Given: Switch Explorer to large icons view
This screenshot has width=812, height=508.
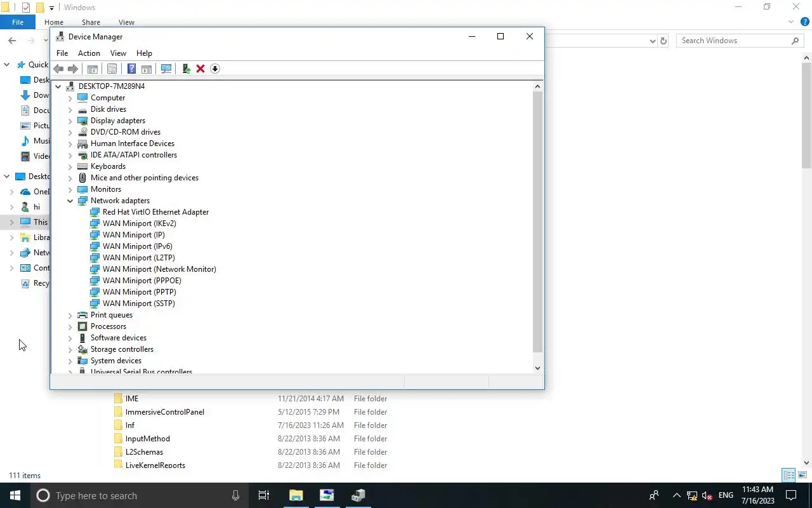Looking at the screenshot, I should point(803,475).
